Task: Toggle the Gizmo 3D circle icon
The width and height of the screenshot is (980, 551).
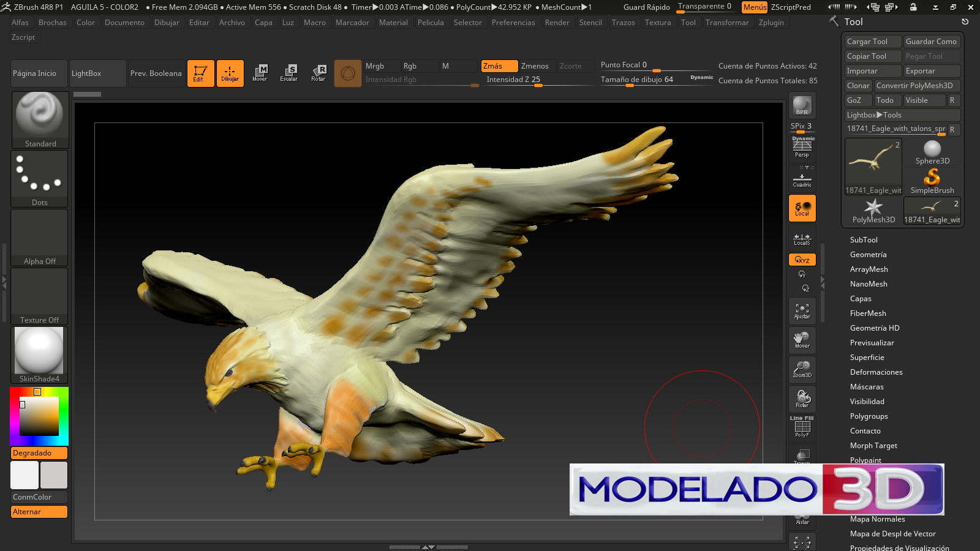Action: coord(348,73)
